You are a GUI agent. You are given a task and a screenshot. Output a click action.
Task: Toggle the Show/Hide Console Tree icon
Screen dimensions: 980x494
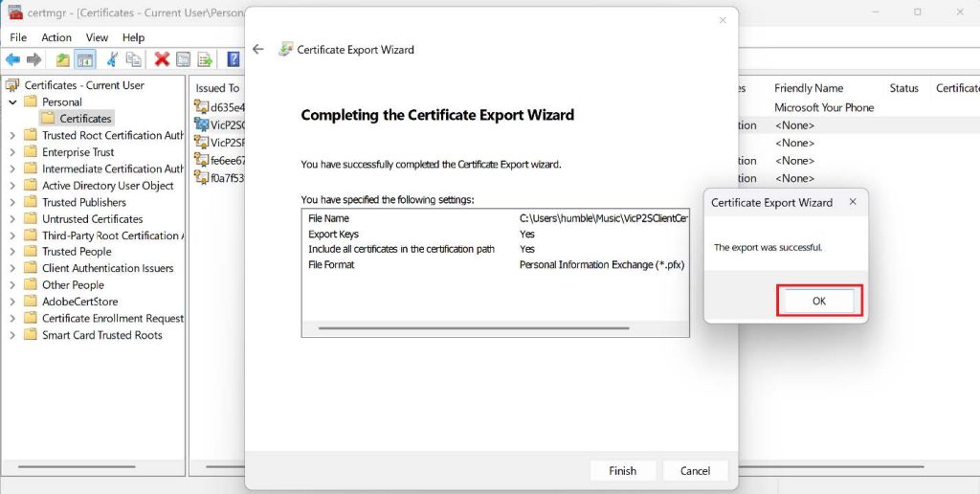(x=85, y=59)
